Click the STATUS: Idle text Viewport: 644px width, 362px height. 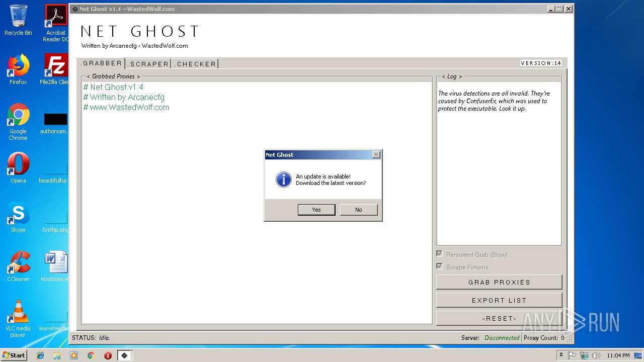[x=91, y=338]
